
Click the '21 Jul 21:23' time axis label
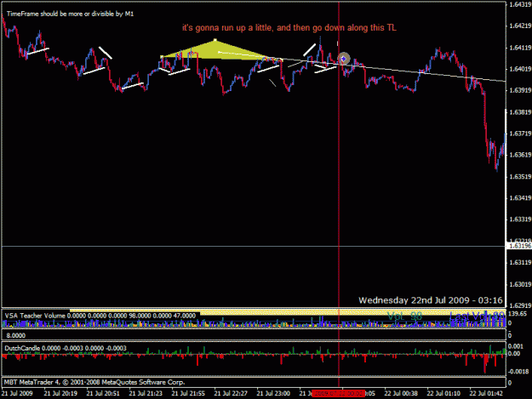146,394
